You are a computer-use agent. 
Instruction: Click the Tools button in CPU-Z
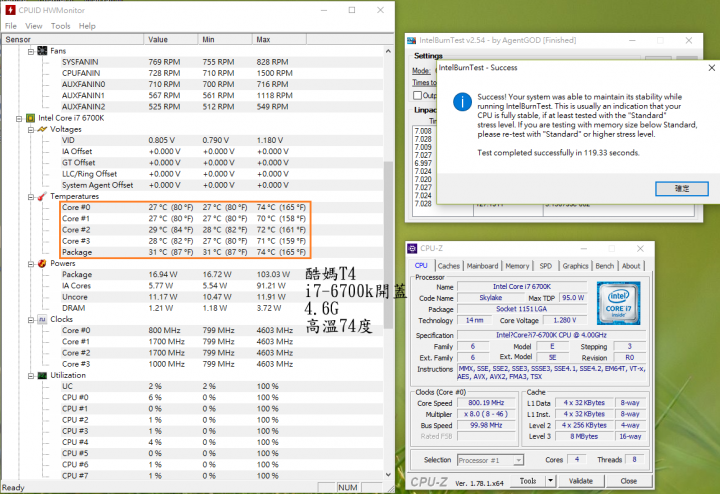click(528, 481)
